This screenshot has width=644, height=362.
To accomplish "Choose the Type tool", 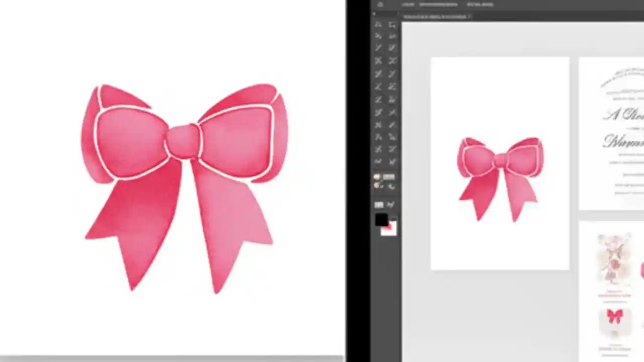I will tap(378, 60).
